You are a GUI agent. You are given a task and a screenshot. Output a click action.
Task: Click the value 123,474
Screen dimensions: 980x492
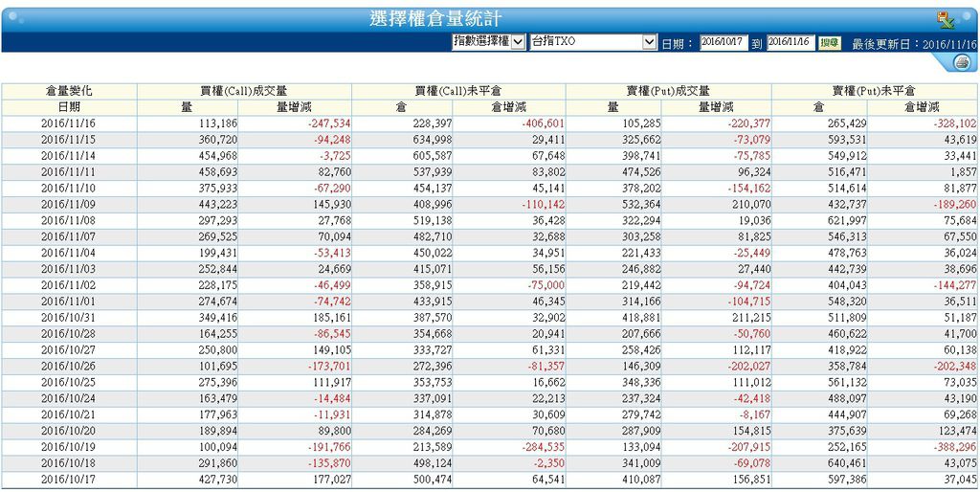(957, 432)
